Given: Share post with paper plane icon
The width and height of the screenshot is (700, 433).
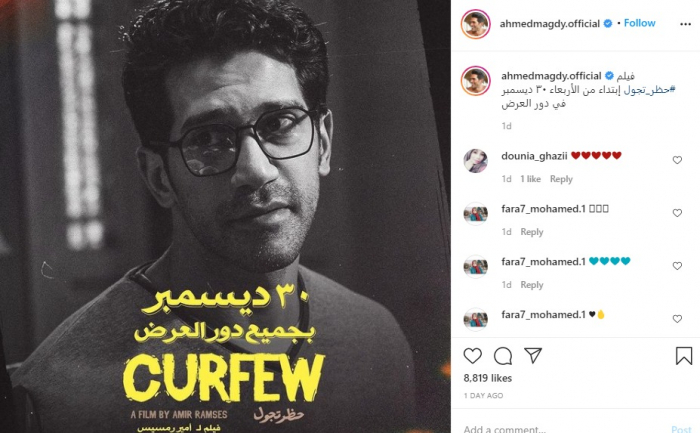Looking at the screenshot, I should click(x=533, y=355).
